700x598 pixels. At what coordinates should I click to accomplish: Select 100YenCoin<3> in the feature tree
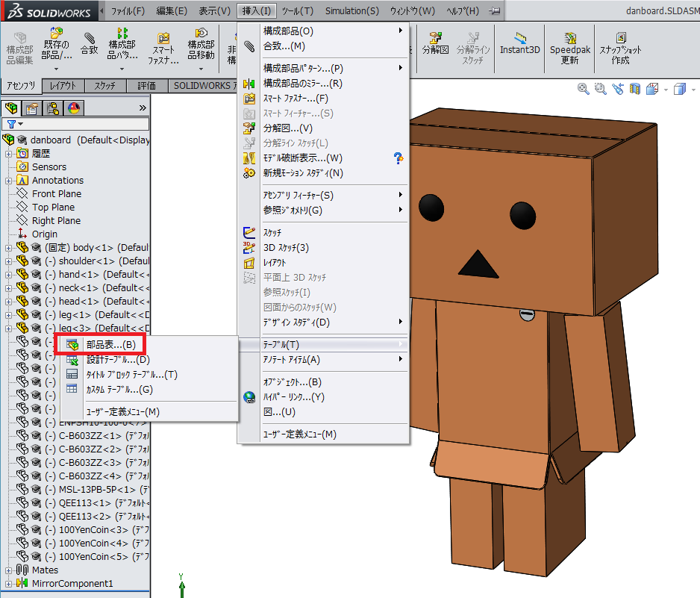(93, 530)
